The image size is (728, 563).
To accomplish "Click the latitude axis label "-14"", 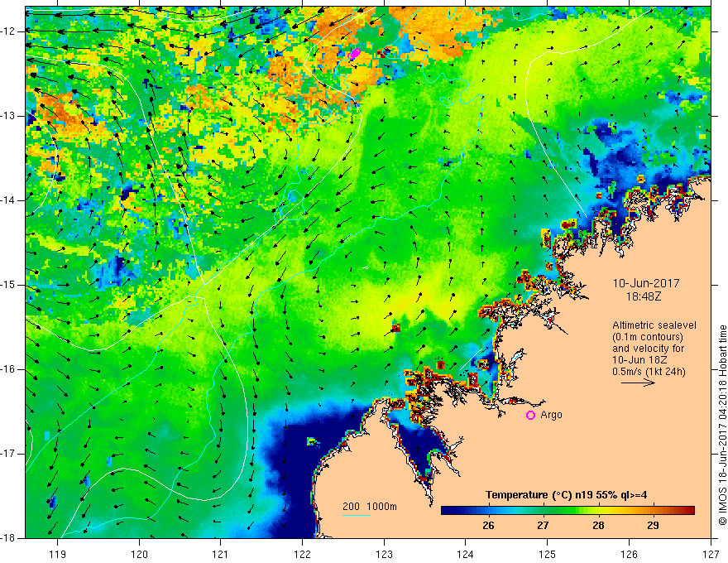I will point(9,200).
